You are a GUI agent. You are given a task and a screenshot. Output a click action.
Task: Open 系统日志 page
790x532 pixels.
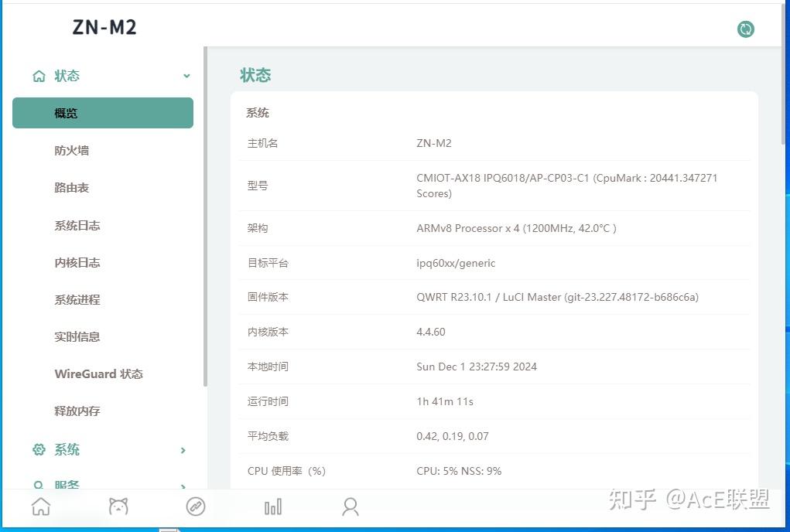tap(77, 226)
